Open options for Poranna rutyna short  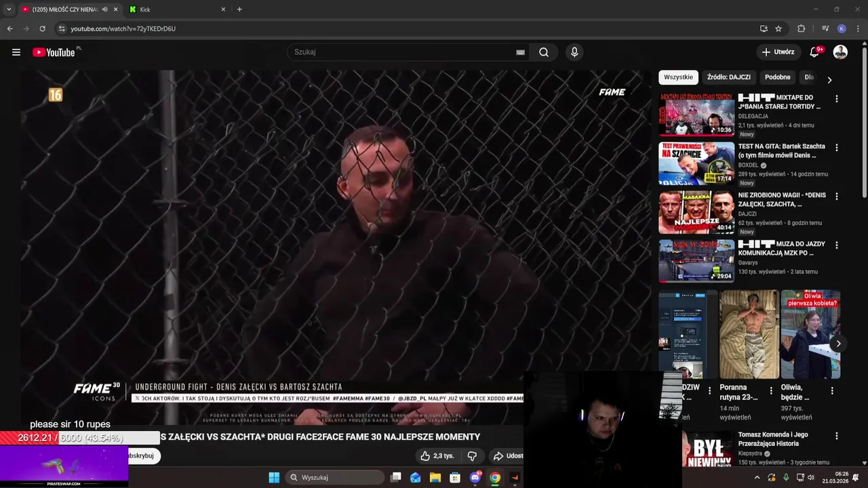(771, 390)
